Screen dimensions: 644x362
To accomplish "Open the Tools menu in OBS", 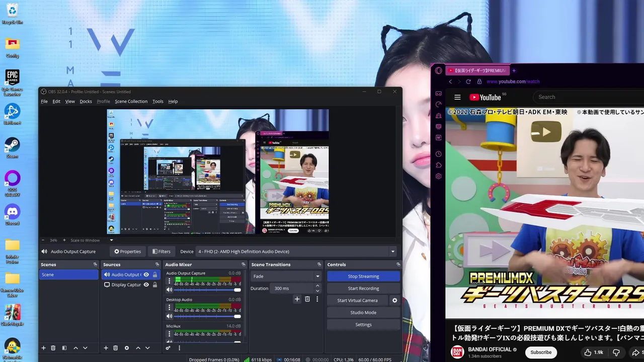I will pos(158,101).
